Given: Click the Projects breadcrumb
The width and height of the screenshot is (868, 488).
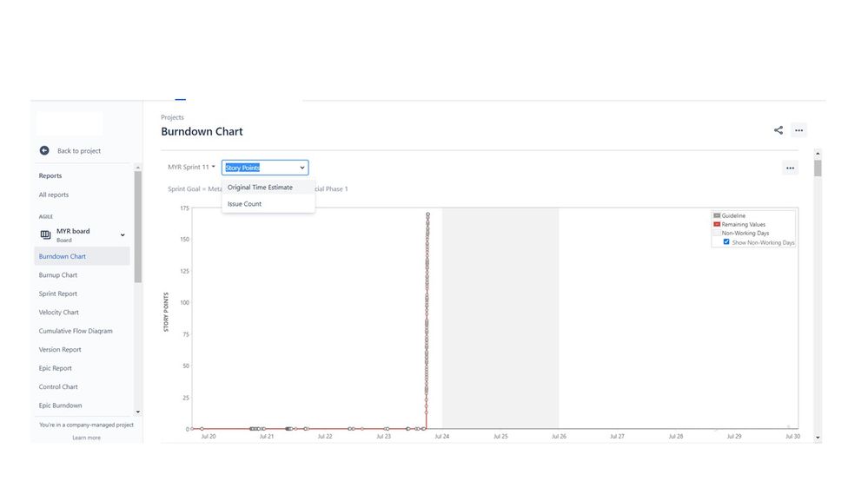Looking at the screenshot, I should pyautogui.click(x=172, y=117).
